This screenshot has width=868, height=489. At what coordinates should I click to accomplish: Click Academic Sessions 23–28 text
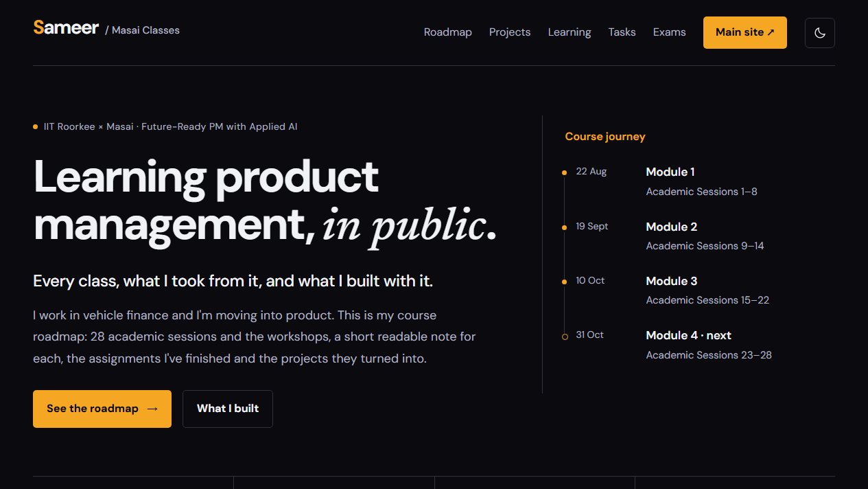click(x=709, y=355)
